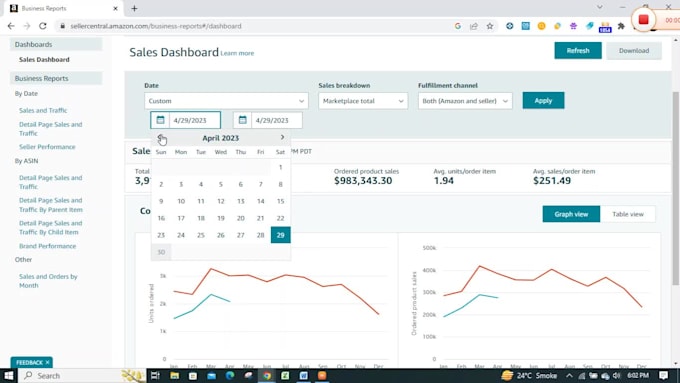Open the Seller Performance report
This screenshot has width=680, height=383.
point(47,147)
